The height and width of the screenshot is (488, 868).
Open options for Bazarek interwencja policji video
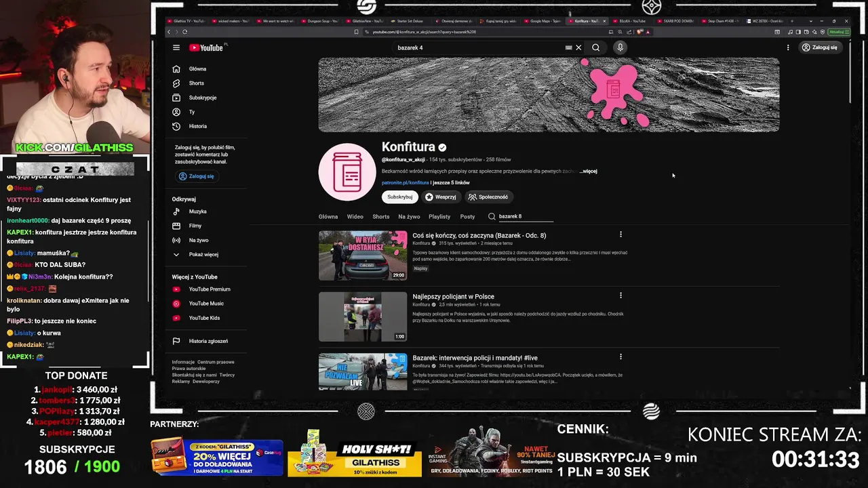click(620, 357)
